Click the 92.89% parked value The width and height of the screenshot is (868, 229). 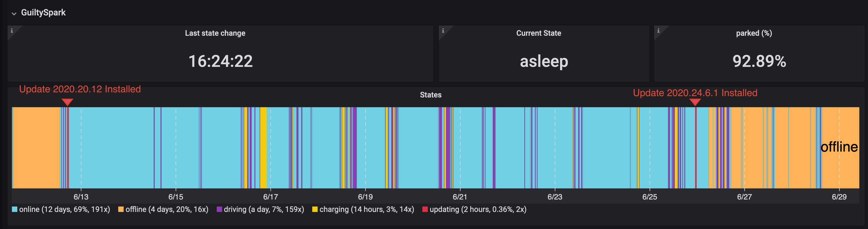759,61
